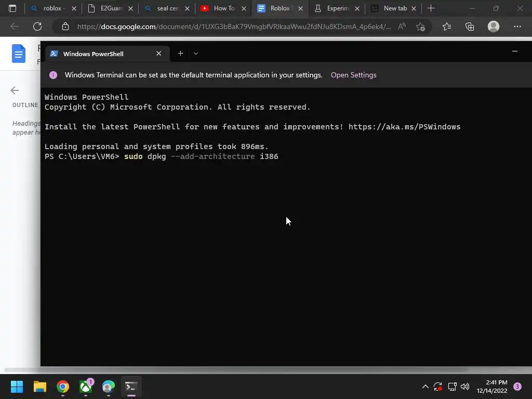Click the docs.google.com address bar
This screenshot has width=532, height=399.
tap(234, 26)
